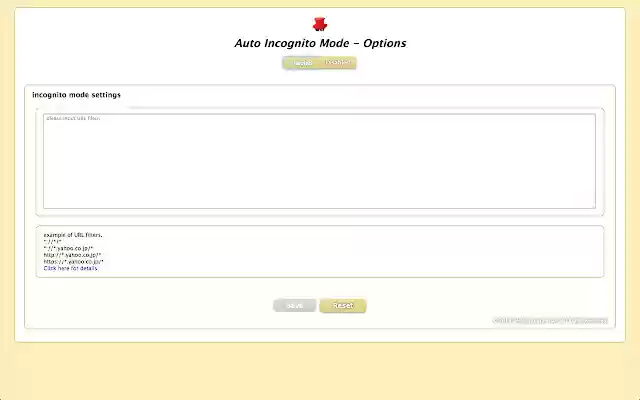Image resolution: width=640 pixels, height=400 pixels.
Task: Open the 'Click here for details' link
Action: pos(70,268)
